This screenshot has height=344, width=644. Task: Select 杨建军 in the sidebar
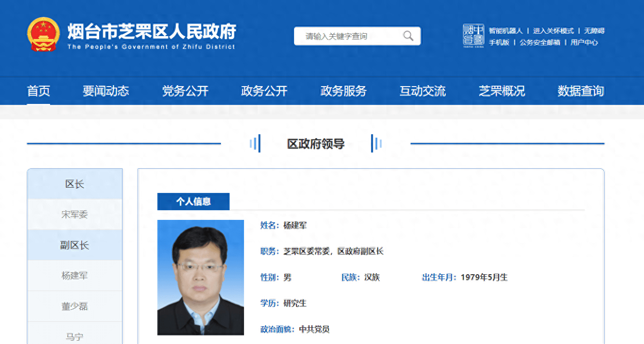[75, 276]
